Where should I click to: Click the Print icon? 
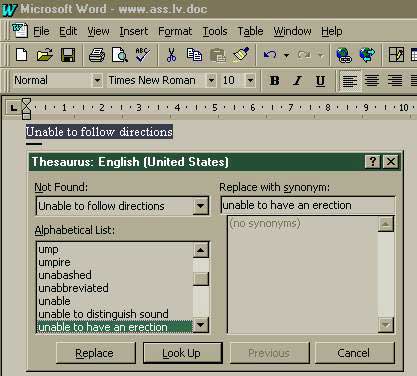coord(97,55)
